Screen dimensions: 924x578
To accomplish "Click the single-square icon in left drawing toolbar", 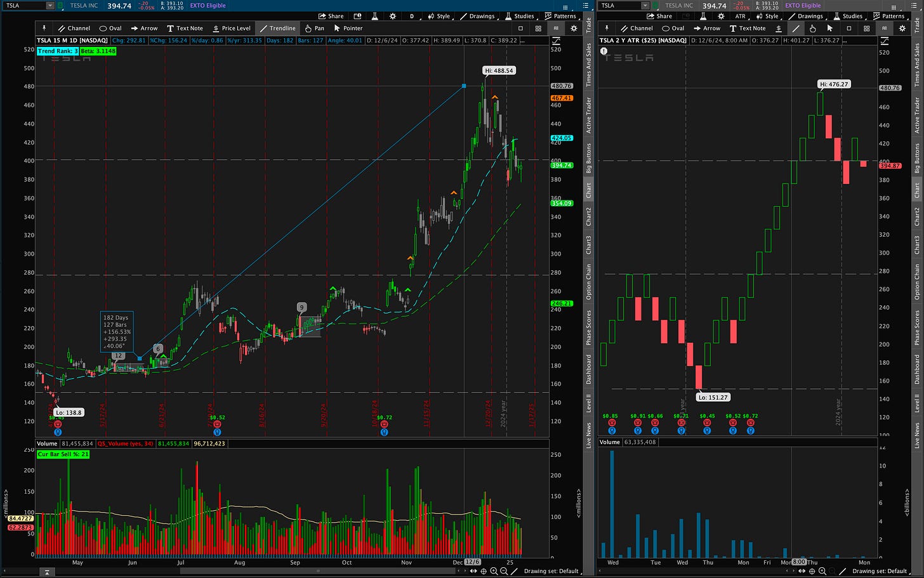I will coord(520,28).
